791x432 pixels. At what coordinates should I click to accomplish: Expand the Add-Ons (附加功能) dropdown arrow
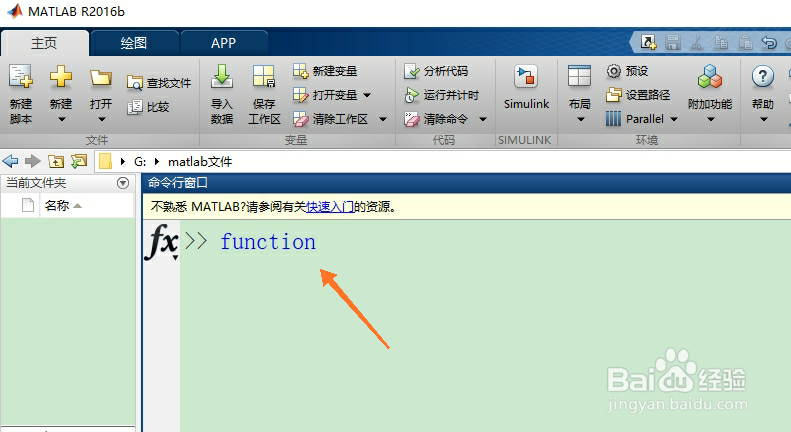point(711,120)
